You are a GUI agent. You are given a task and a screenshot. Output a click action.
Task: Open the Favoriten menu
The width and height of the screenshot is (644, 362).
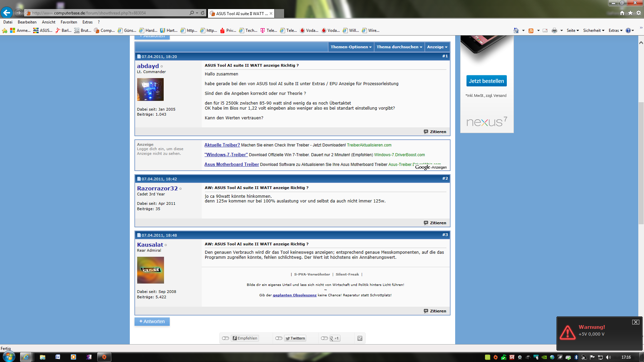69,22
